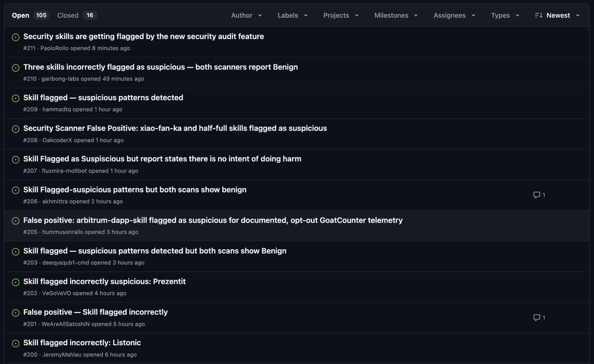594x364 pixels.
Task: Click the '5 hours ago' timestamp
Action: (x=129, y=324)
